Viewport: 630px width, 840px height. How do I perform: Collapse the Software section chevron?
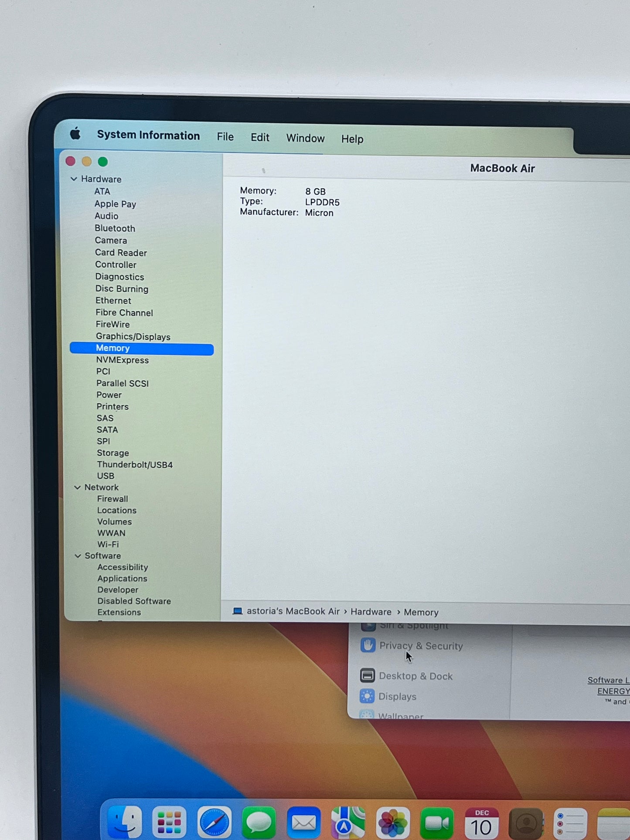click(x=78, y=556)
